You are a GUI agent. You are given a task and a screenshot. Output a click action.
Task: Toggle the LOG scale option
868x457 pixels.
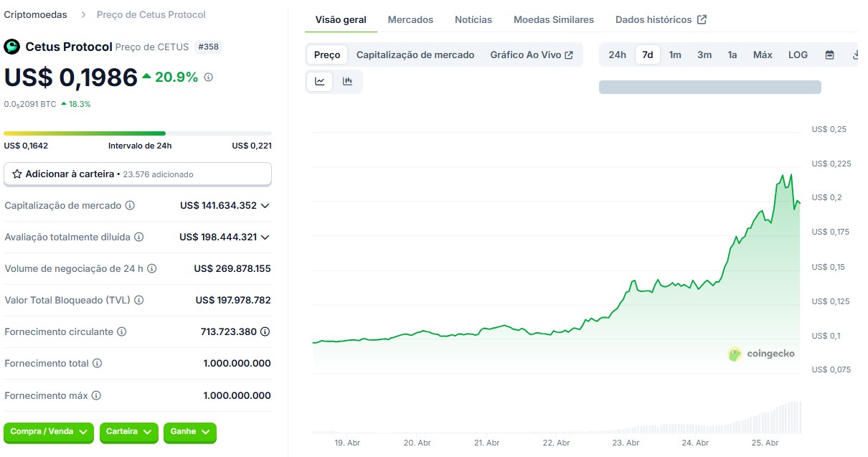click(x=798, y=55)
